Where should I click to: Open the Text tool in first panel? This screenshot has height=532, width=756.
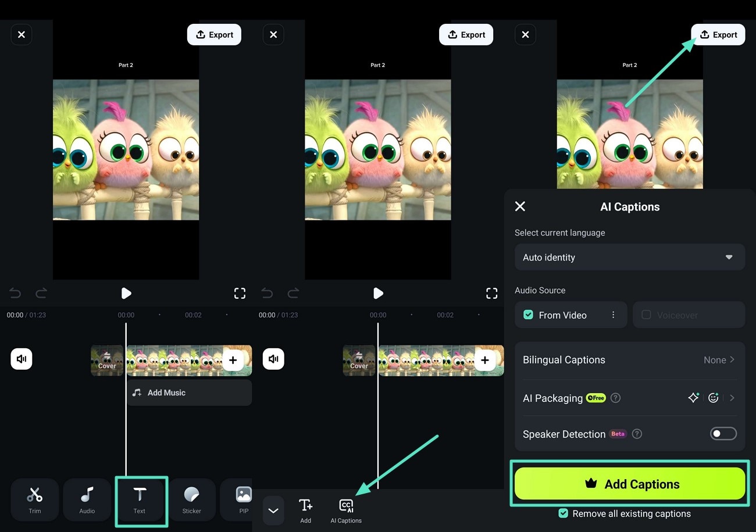[140, 499]
